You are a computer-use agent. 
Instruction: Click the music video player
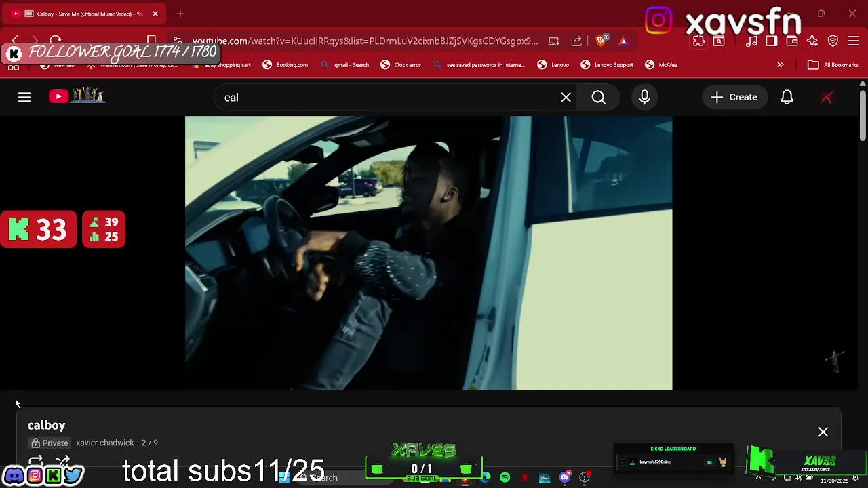pos(429,253)
